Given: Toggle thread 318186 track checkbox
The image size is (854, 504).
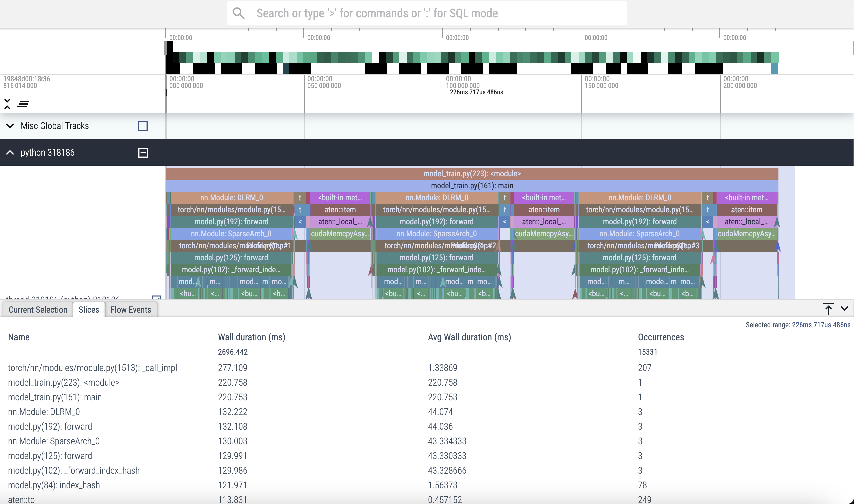Looking at the screenshot, I should click(157, 298).
